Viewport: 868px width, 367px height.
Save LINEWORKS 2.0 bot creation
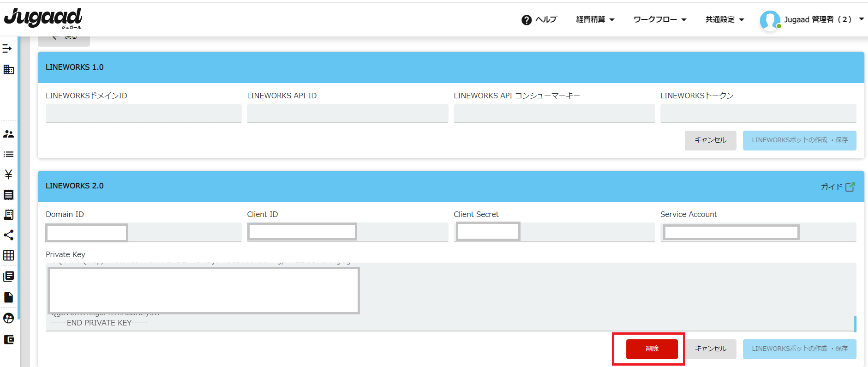coord(799,349)
